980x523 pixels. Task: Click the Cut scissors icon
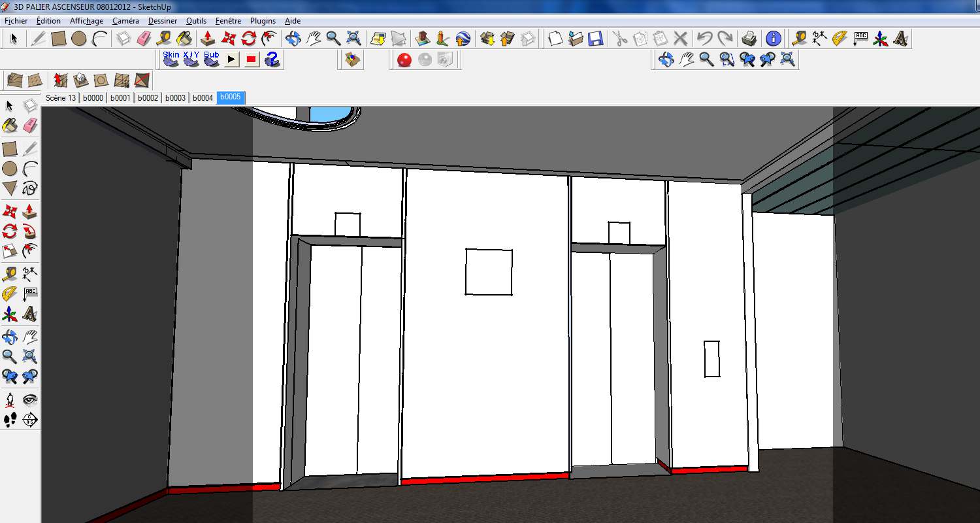tap(620, 39)
